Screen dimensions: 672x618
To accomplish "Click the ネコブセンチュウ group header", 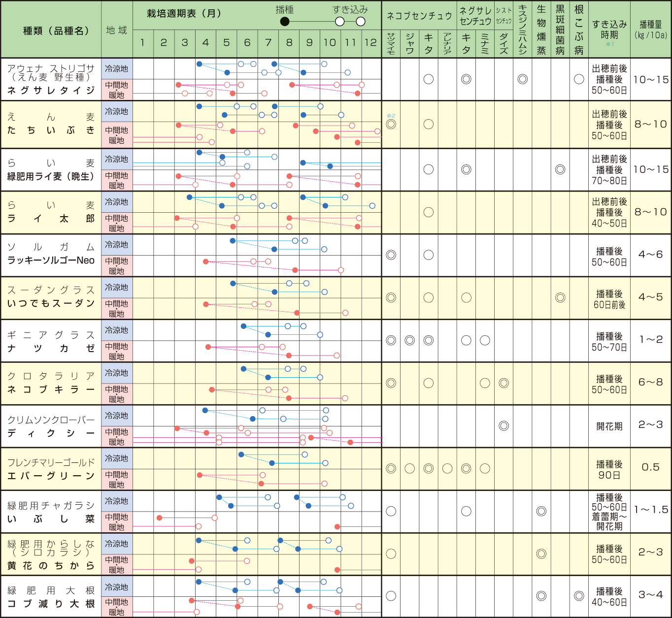I will tap(419, 16).
